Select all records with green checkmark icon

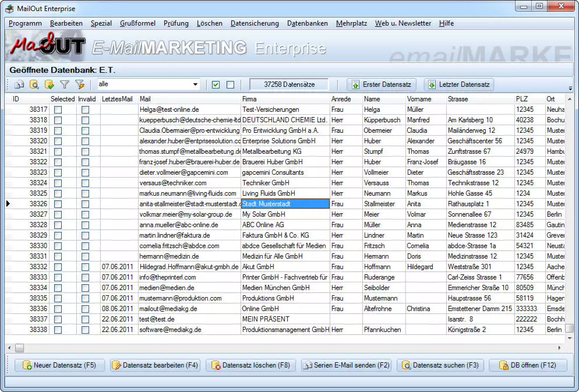216,84
